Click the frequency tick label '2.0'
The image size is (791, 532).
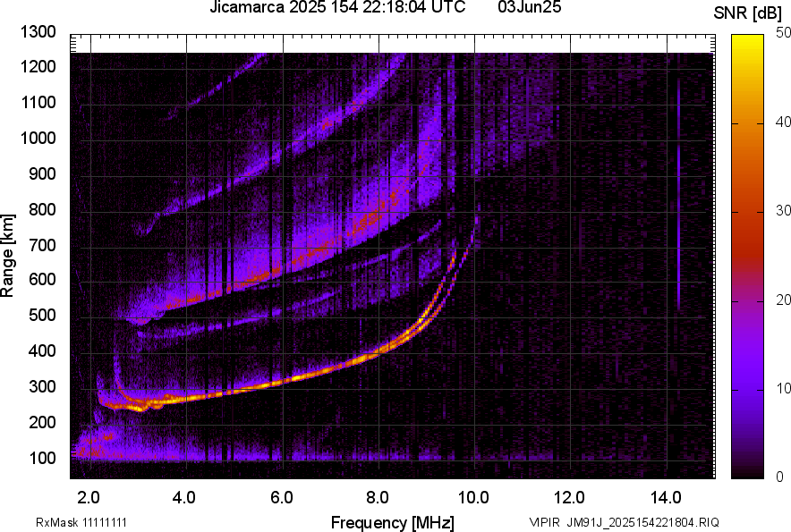click(x=89, y=498)
